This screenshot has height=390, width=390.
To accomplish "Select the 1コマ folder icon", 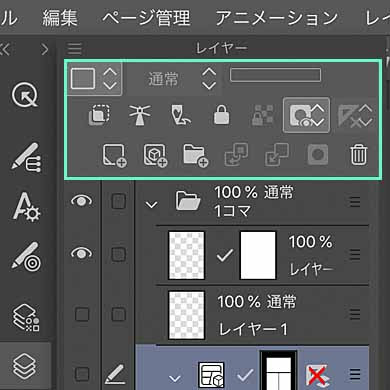I will (x=188, y=201).
